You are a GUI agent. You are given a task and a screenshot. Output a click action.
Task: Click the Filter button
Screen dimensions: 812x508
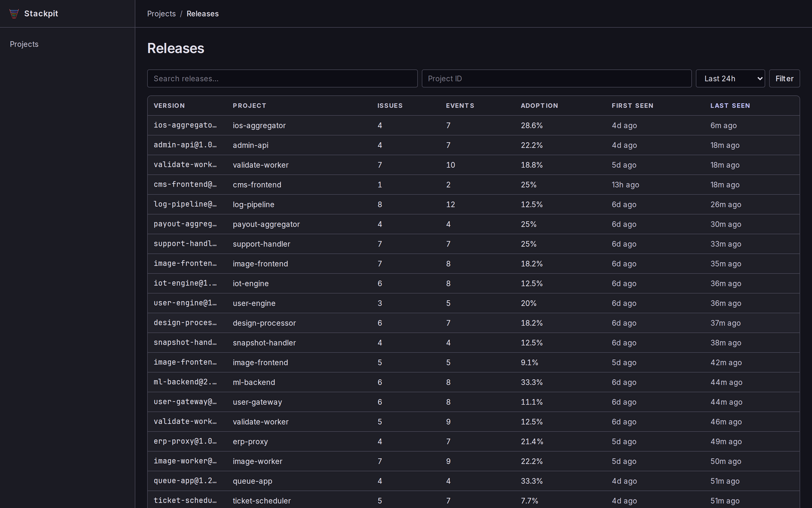[785, 79]
